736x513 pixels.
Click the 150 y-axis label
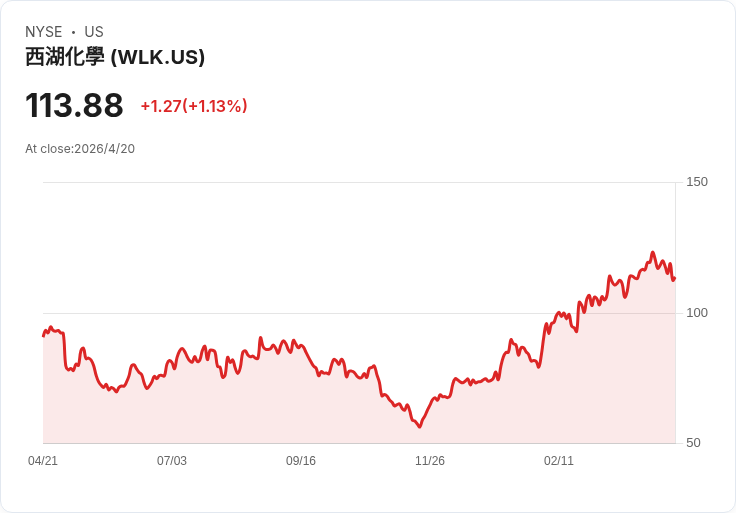pyautogui.click(x=697, y=182)
